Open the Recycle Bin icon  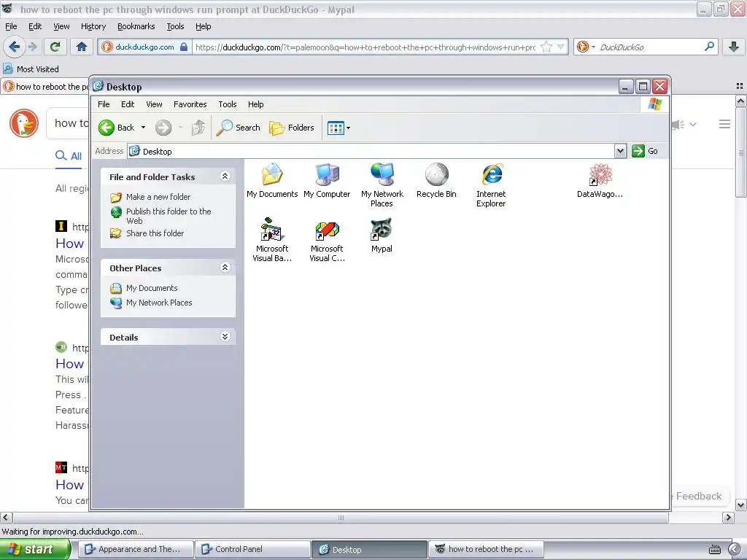point(436,181)
